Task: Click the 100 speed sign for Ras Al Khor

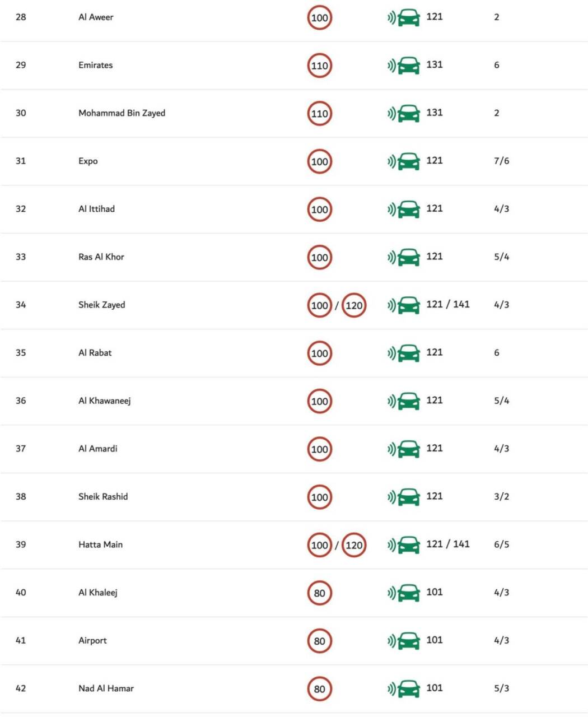Action: point(319,258)
